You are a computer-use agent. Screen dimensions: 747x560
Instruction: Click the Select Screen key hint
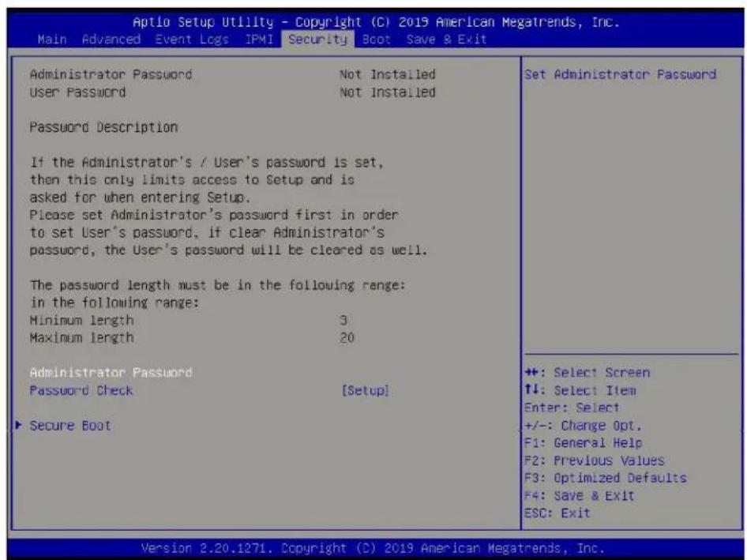(x=587, y=373)
